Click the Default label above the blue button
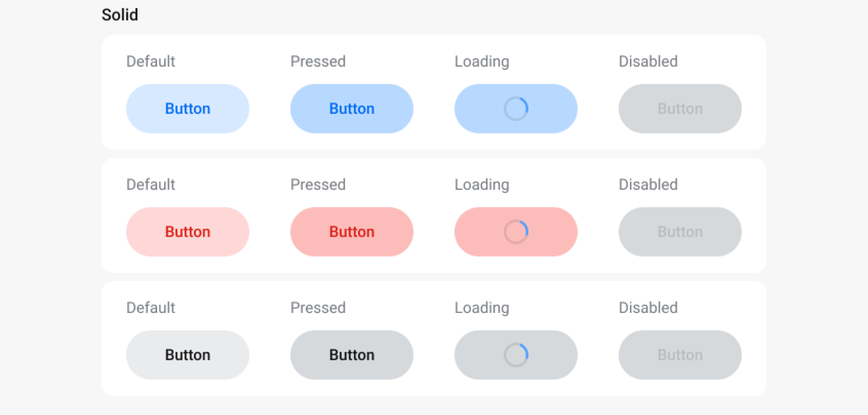The height and width of the screenshot is (415, 868). click(x=151, y=61)
